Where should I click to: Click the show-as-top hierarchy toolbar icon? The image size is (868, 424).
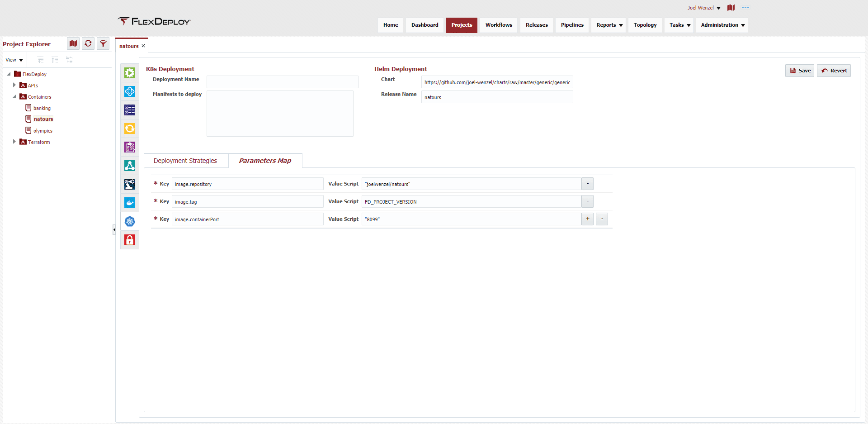(x=69, y=60)
